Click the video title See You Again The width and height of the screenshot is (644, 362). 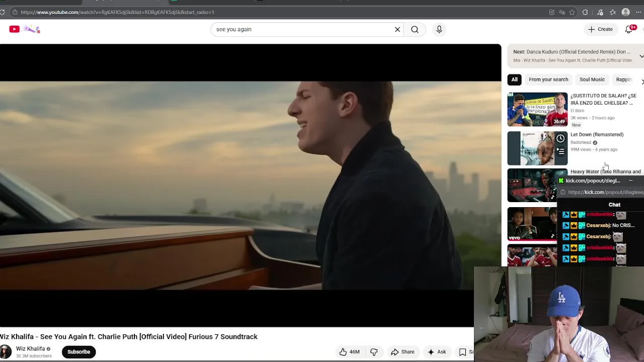(129, 336)
